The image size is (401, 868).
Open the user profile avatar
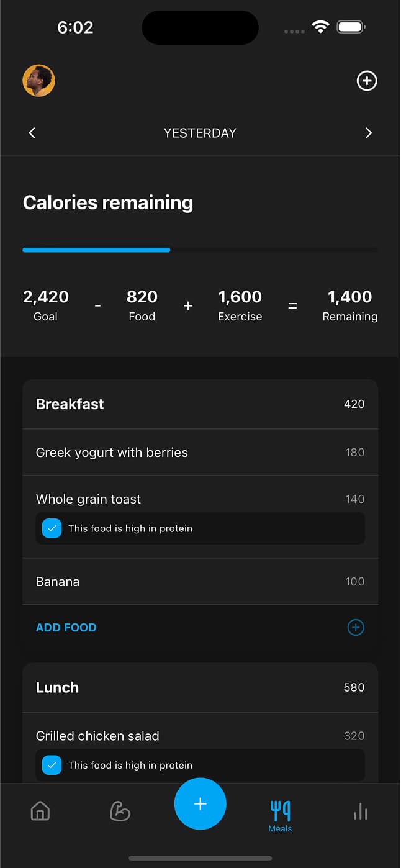pos(39,81)
